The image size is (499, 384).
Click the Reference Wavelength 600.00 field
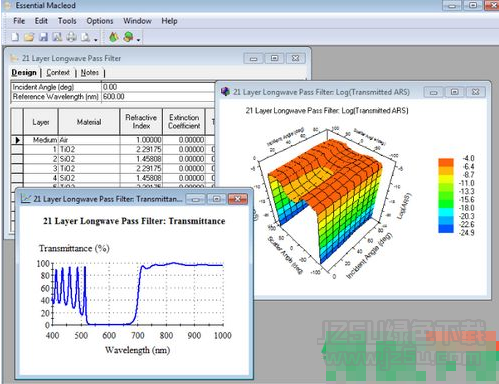click(158, 97)
